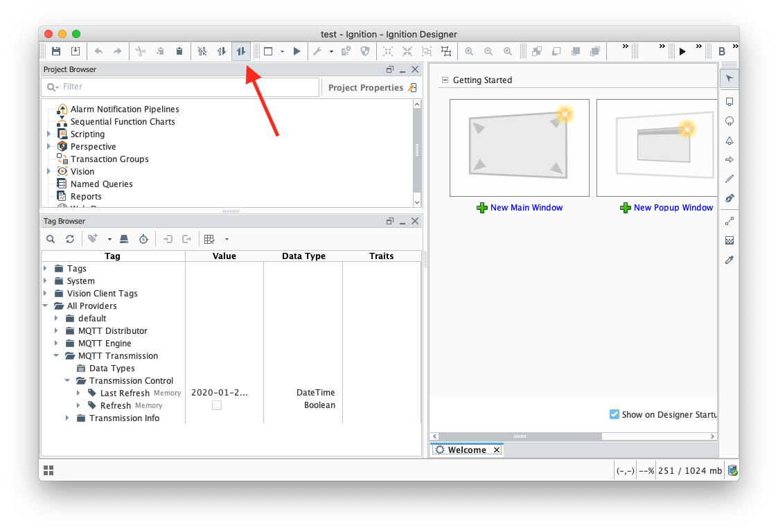
Task: Click the Zoom Out magnifier
Action: (488, 51)
